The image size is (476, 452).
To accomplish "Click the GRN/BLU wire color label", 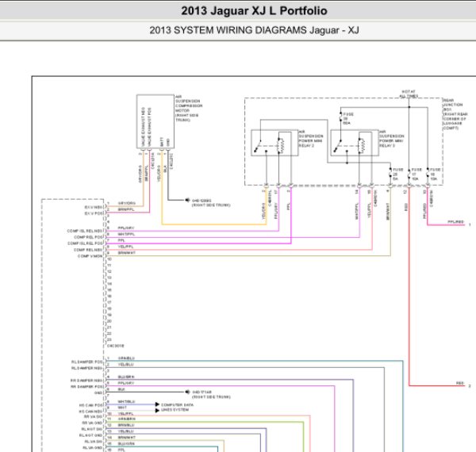I will coord(126,358).
